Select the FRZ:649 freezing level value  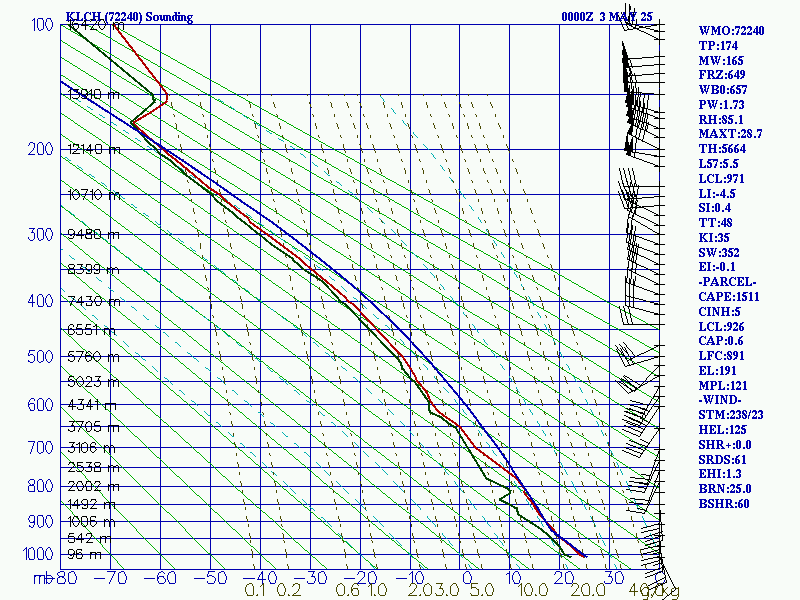tap(722, 75)
